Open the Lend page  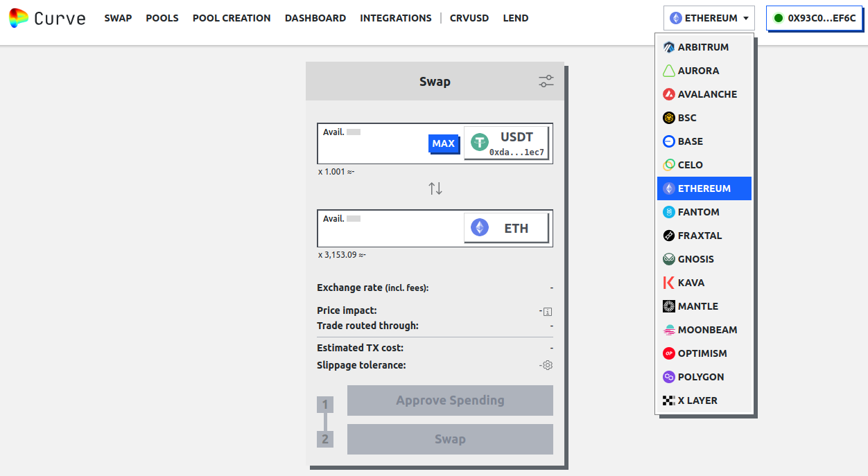tap(516, 18)
